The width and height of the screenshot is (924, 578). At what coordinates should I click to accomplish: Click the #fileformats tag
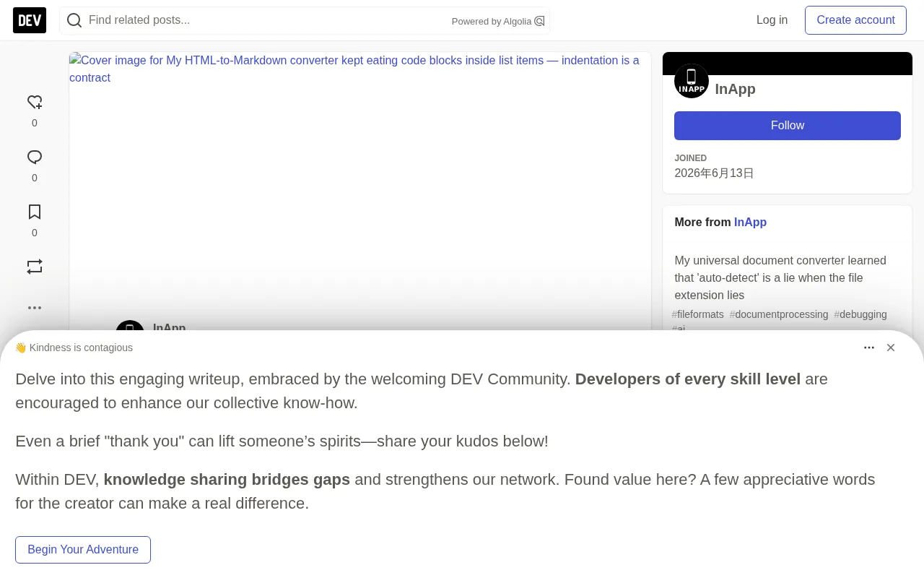[697, 314]
